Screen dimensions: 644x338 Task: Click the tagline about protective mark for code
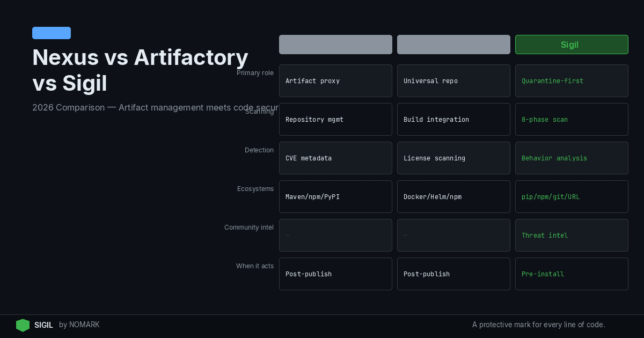[538, 325]
